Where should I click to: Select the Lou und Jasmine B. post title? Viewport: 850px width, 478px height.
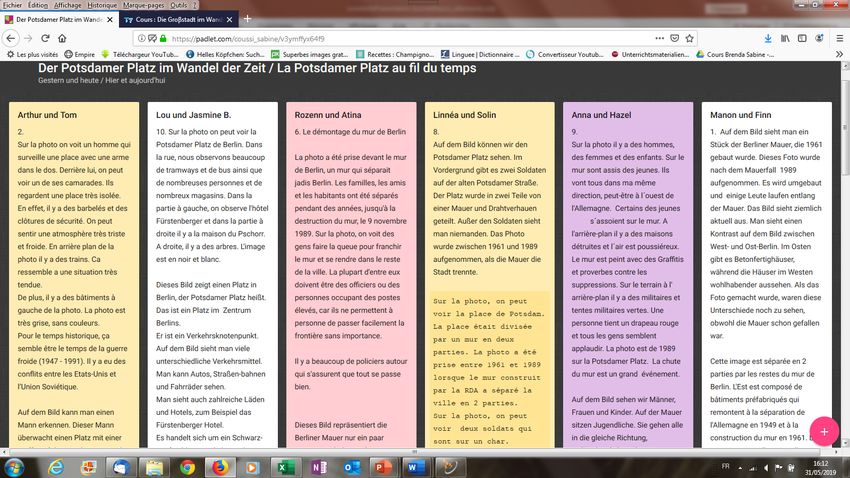(194, 115)
